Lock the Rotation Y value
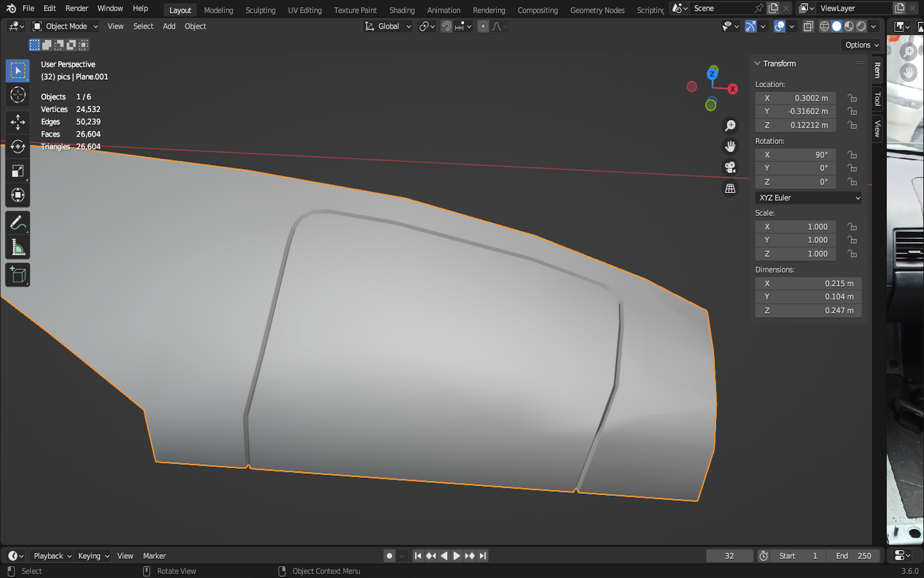Image resolution: width=924 pixels, height=578 pixels. (852, 168)
